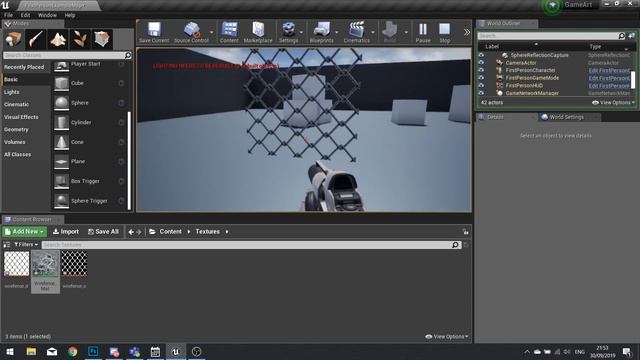Toggle Content Browser sources panel icon
Screen dimensions: 640x360
7,244
